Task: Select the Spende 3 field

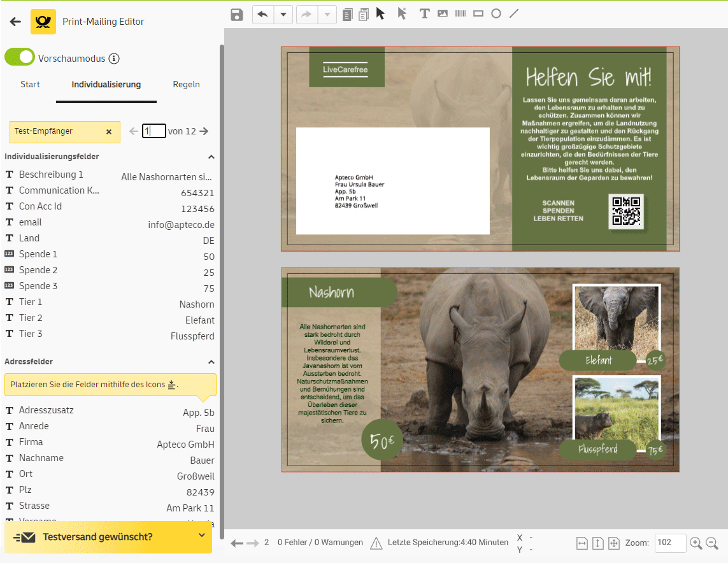Action: [x=110, y=287]
